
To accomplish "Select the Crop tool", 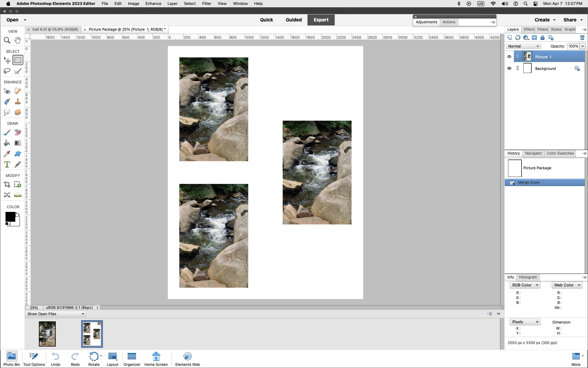I will pos(7,184).
